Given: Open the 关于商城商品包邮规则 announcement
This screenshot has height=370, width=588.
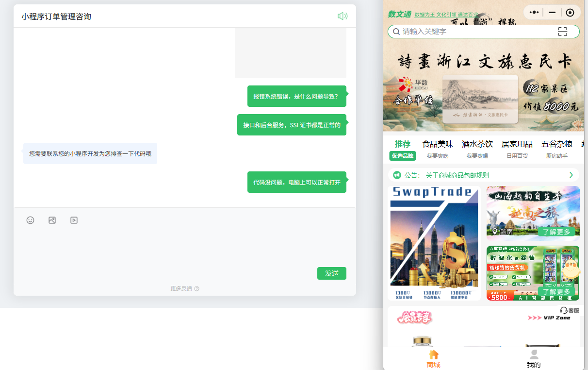Looking at the screenshot, I should pos(457,175).
